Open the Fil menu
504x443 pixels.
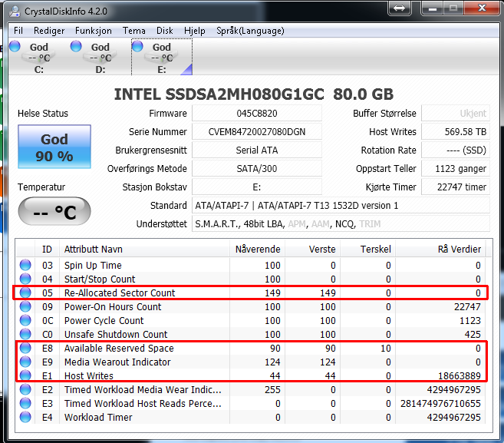click(x=18, y=31)
